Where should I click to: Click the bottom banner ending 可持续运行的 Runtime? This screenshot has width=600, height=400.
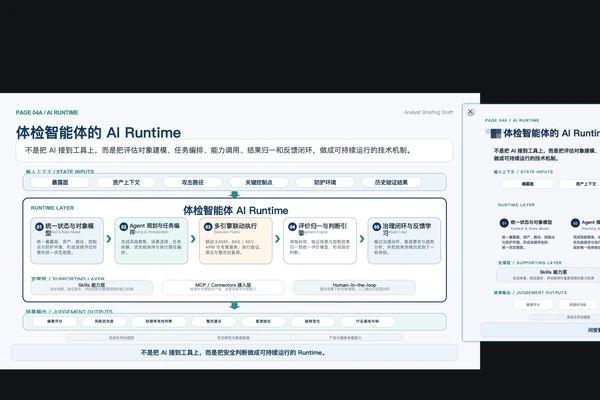coord(234,353)
